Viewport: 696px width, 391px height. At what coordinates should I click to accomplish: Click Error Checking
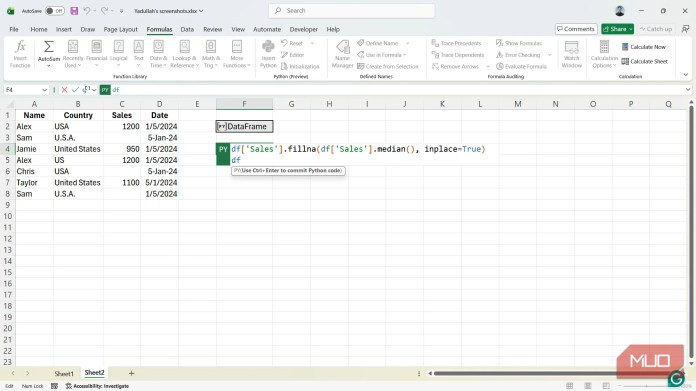point(518,55)
